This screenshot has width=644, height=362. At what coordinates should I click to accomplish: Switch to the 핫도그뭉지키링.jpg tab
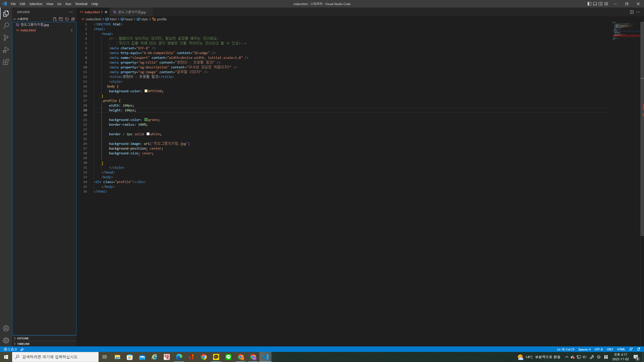coord(131,12)
